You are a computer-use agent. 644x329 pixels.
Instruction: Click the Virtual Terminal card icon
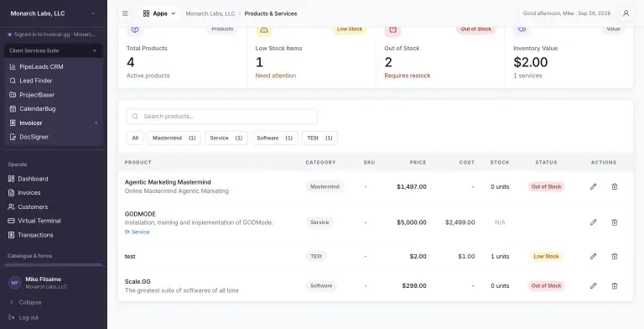11,221
